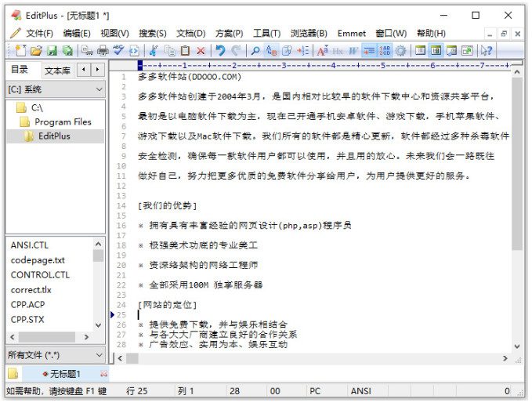Open Preferences with the gear icon
The height and width of the screenshot is (406, 532).
[x=400, y=51]
